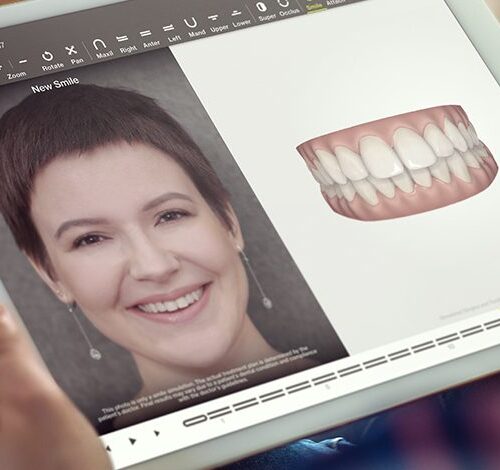Switch to Right side view
The height and width of the screenshot is (470, 500).
click(126, 44)
